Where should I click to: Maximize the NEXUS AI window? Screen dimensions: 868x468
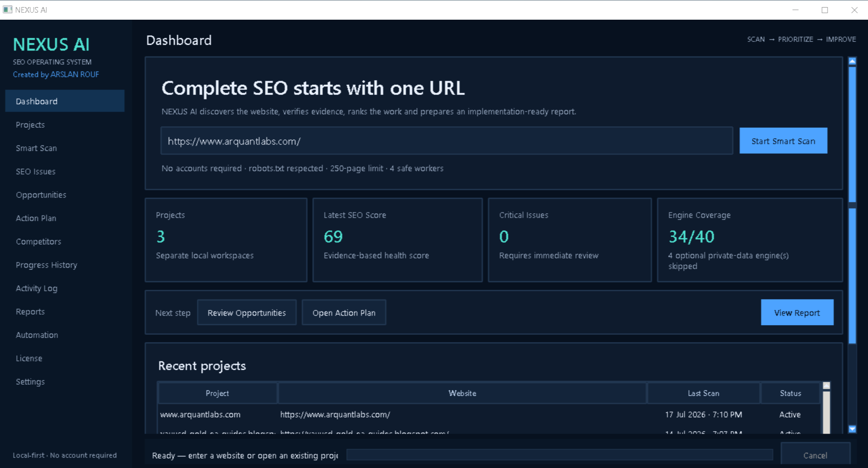[x=825, y=10]
